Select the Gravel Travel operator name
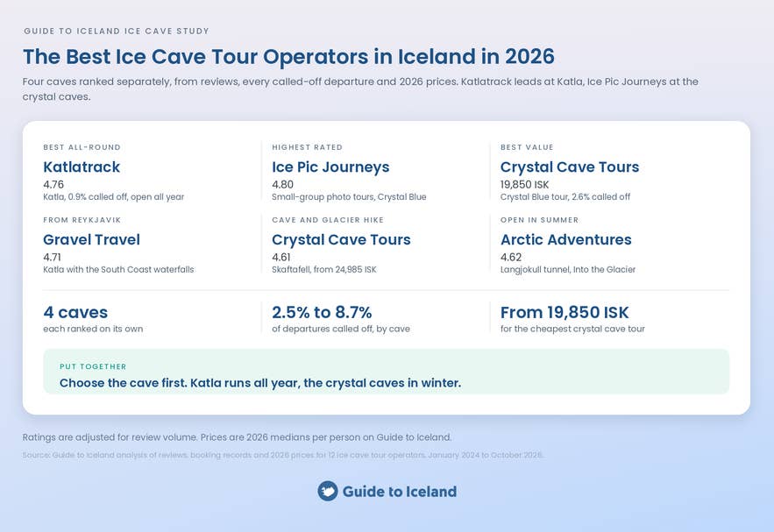 coord(92,239)
